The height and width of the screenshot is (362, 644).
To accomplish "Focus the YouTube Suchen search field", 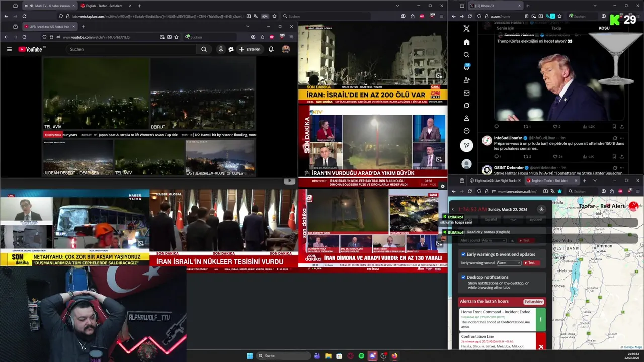I will (x=131, y=49).
